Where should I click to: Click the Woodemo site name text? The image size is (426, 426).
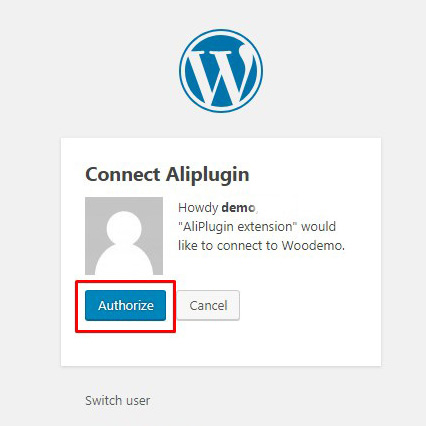313,246
